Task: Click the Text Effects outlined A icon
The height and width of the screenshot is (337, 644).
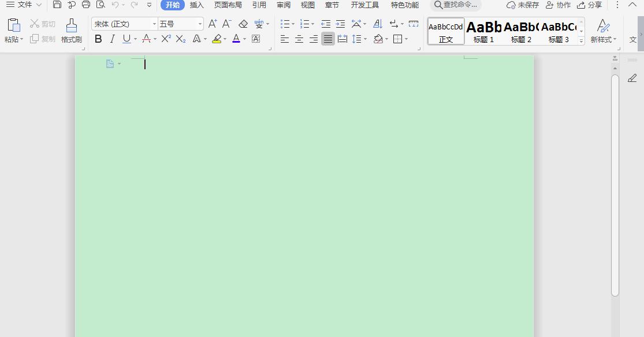Action: [197, 39]
